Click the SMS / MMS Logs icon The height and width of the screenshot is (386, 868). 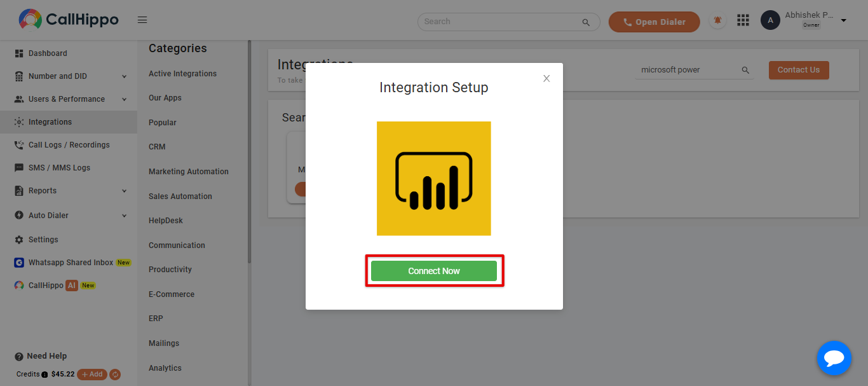19,168
